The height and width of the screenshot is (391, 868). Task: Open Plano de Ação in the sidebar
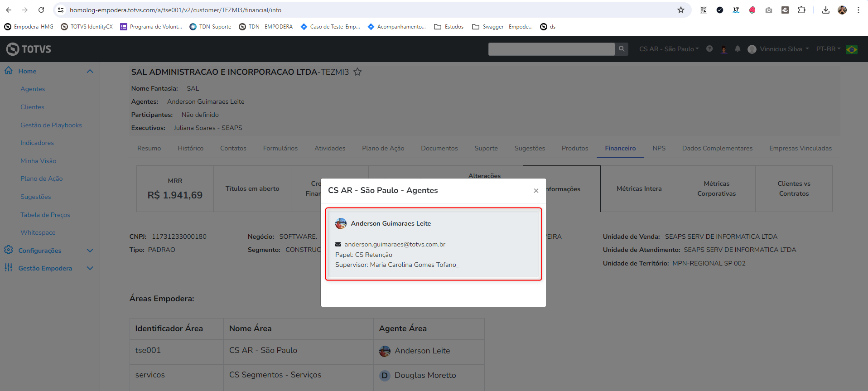[x=42, y=179]
